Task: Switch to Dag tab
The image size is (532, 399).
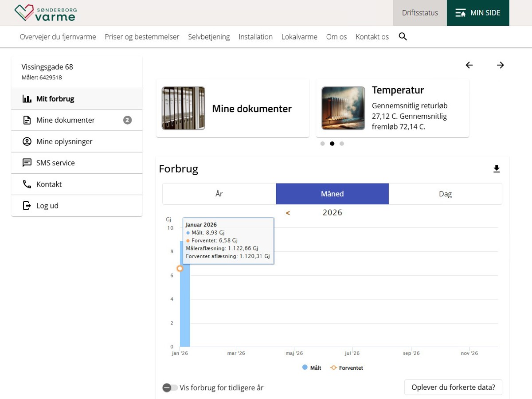Action: (445, 194)
